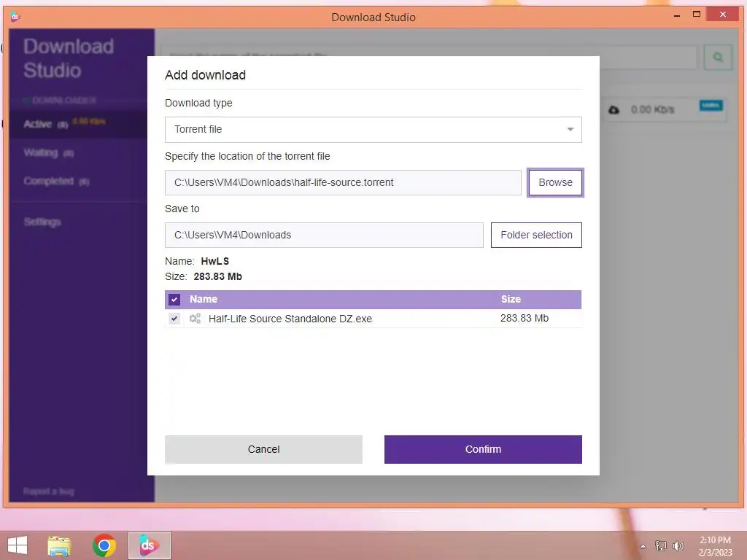Click the Folder selection button
This screenshot has height=560, width=747.
pos(536,235)
